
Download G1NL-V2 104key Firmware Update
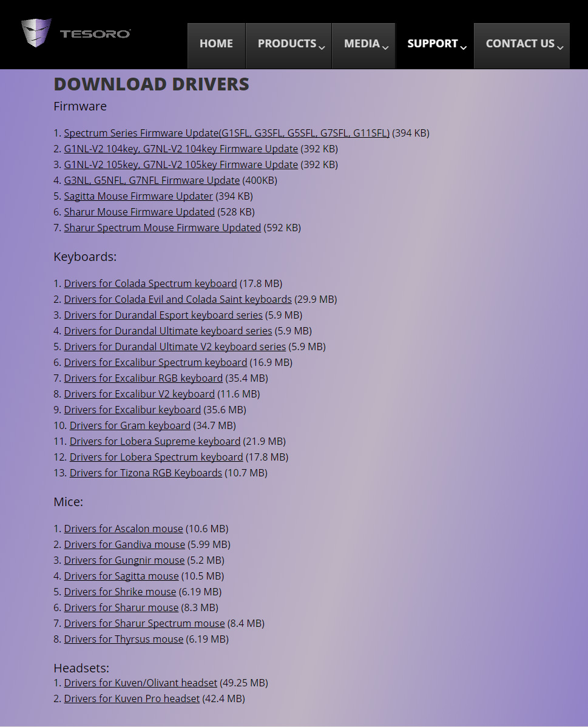(181, 149)
